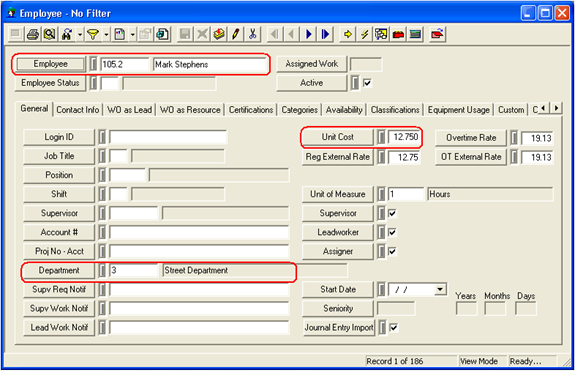Click the "View Mode" status bar text

[479, 361]
